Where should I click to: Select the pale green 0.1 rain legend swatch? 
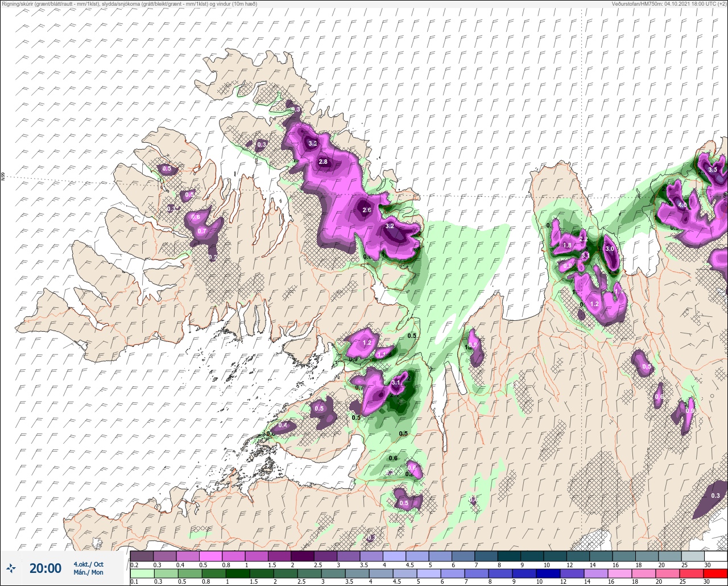point(142,574)
